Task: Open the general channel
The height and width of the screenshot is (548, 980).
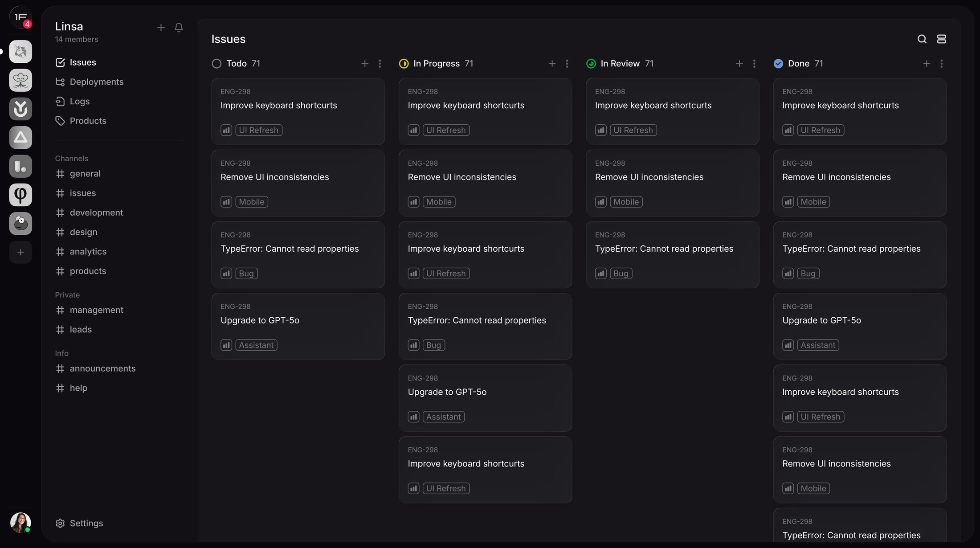Action: pos(78,174)
